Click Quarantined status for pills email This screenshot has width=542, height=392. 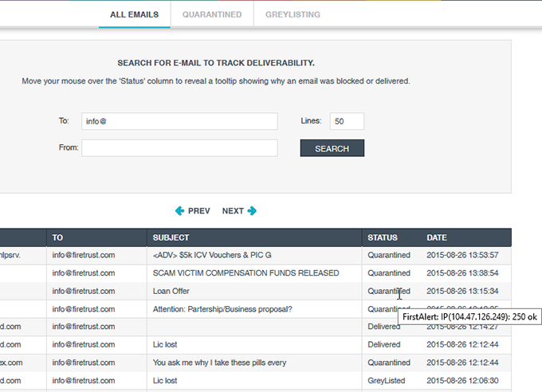pyautogui.click(x=389, y=363)
